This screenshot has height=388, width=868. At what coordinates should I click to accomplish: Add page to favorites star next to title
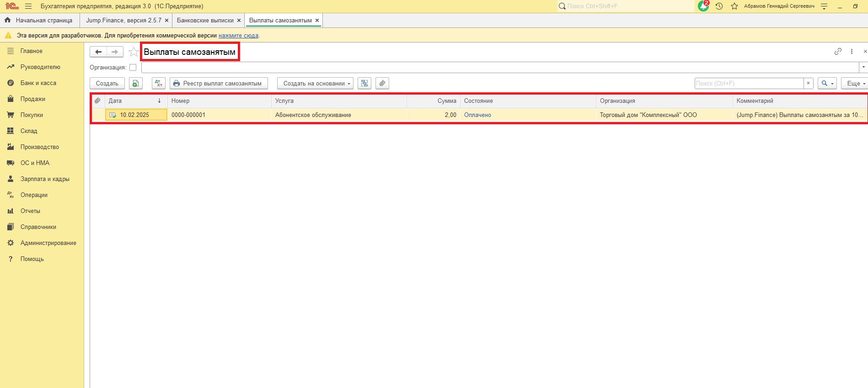tap(133, 52)
